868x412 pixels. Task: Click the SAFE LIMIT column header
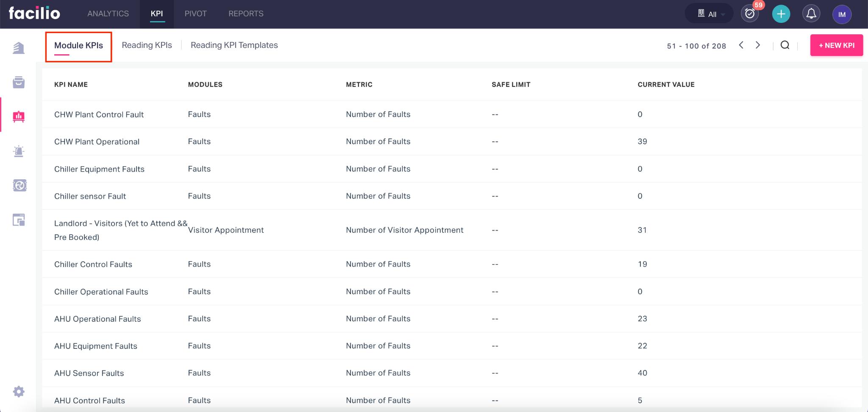click(x=511, y=84)
